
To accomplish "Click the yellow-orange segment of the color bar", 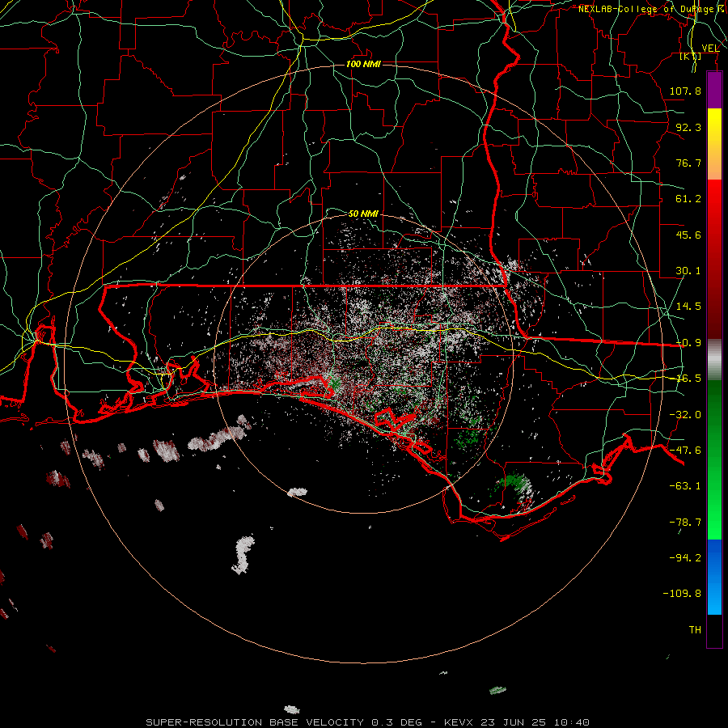I will [714, 144].
